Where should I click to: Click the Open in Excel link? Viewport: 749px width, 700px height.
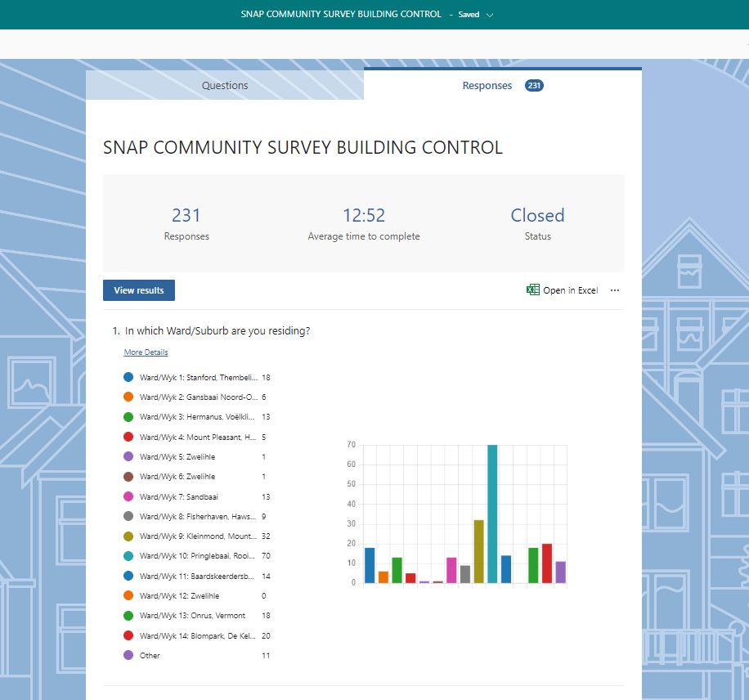coord(570,290)
